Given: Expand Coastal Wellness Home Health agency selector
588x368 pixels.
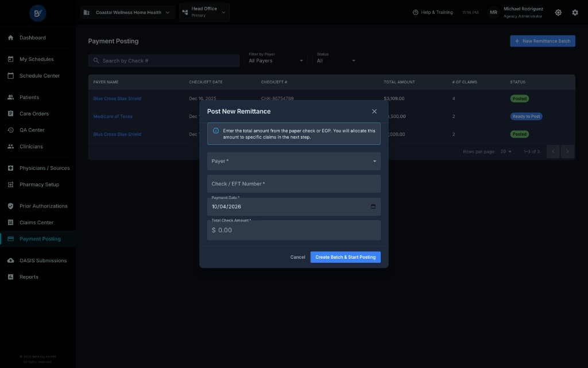Looking at the screenshot, I should click(127, 13).
